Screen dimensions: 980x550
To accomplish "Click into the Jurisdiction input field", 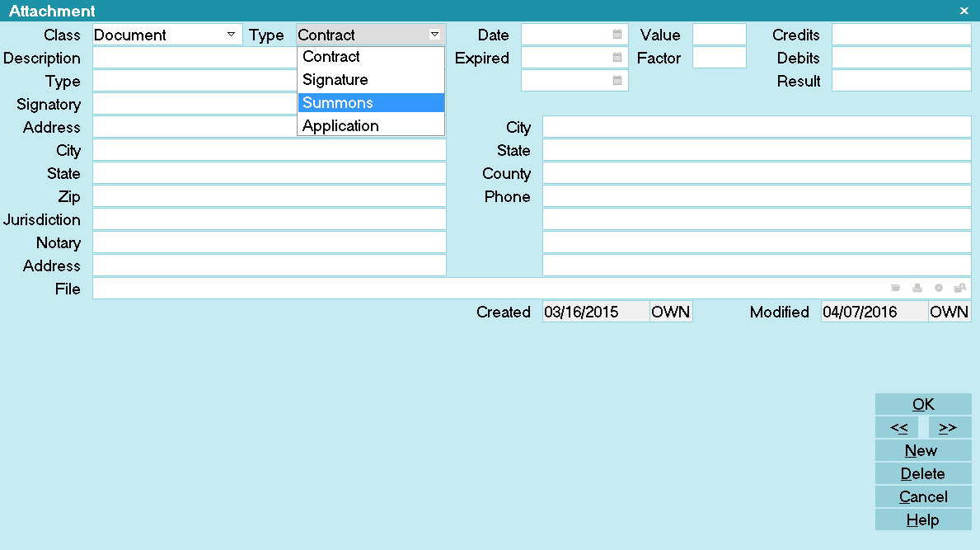I will 269,219.
